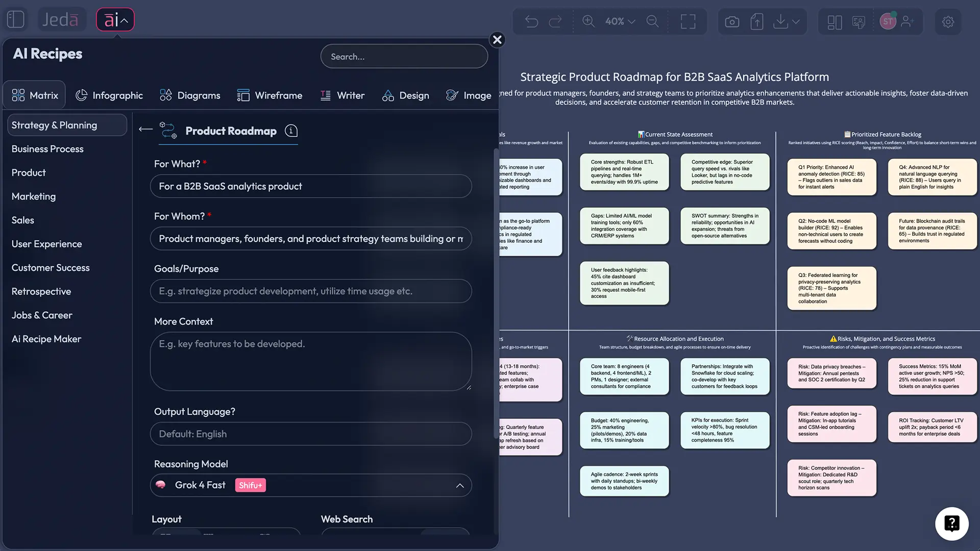Viewport: 980px width, 551px height.
Task: Click the undo arrow icon
Action: click(x=531, y=21)
